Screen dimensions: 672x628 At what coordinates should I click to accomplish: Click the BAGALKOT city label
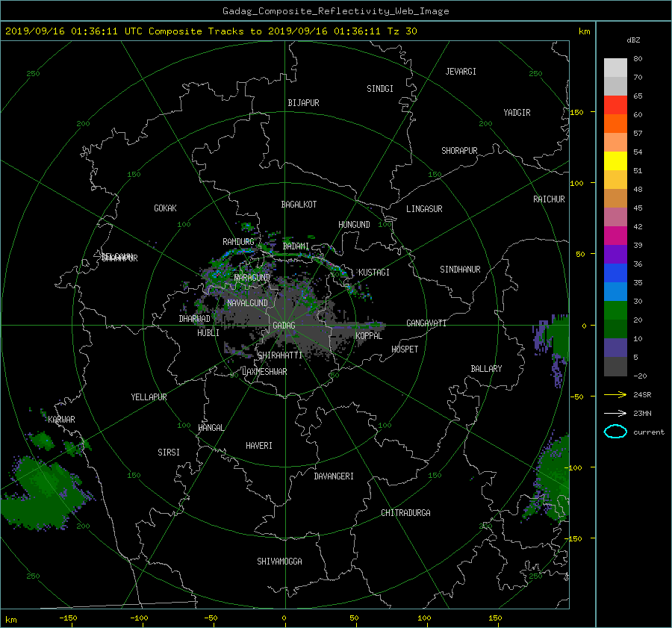(299, 205)
